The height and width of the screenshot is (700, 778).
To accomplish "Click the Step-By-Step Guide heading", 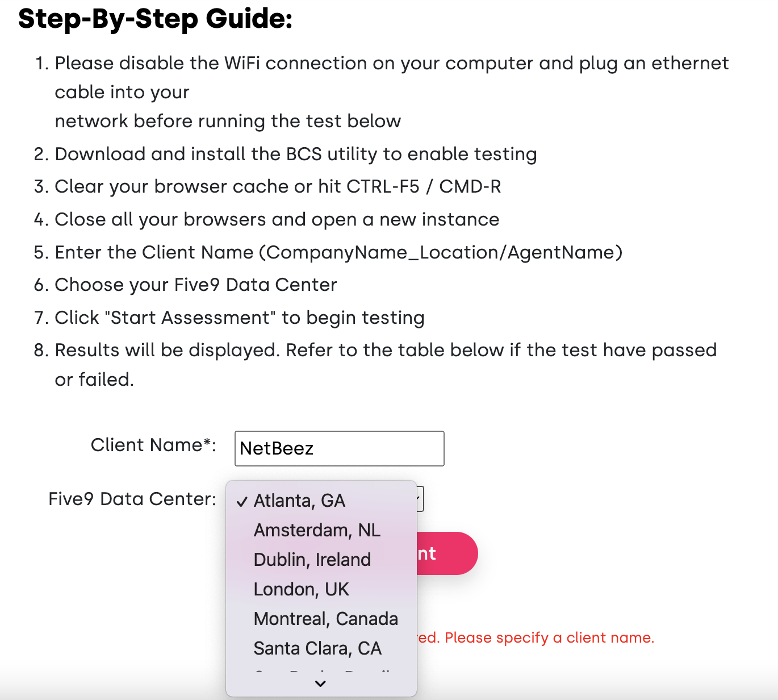I will pyautogui.click(x=156, y=18).
